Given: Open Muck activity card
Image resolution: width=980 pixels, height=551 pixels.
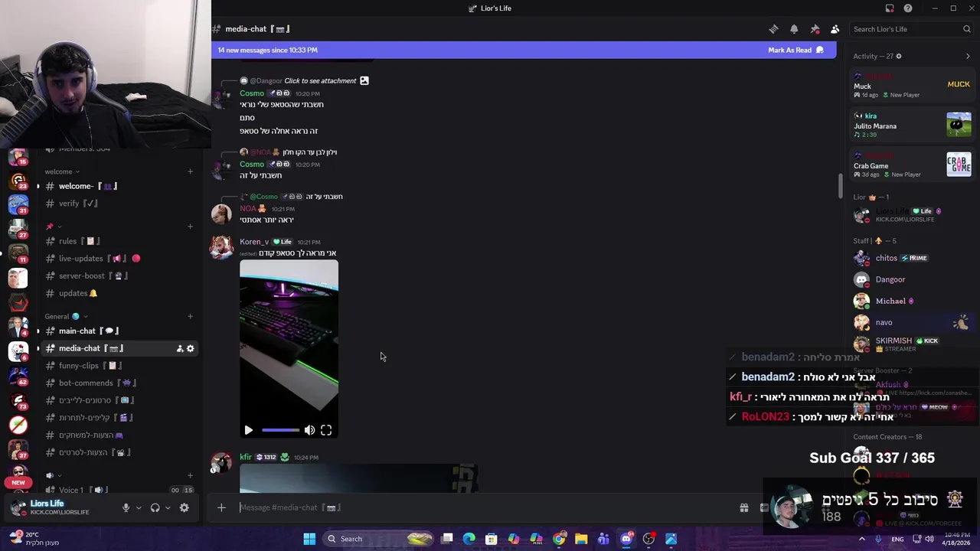Looking at the screenshot, I should point(913,85).
